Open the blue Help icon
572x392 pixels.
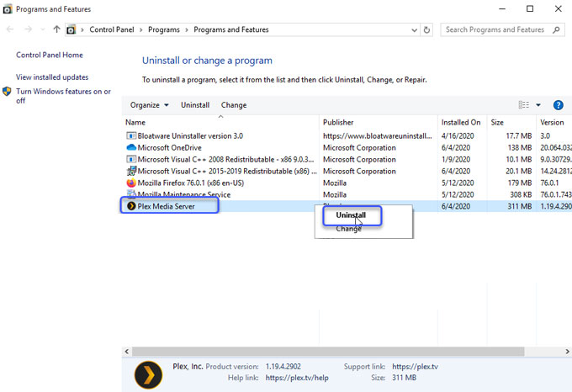[x=559, y=105]
